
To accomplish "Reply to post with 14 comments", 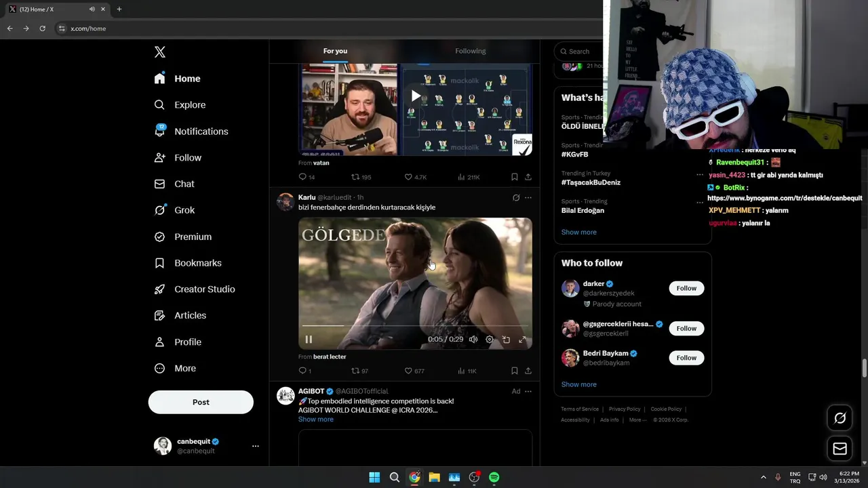I will [x=307, y=177].
